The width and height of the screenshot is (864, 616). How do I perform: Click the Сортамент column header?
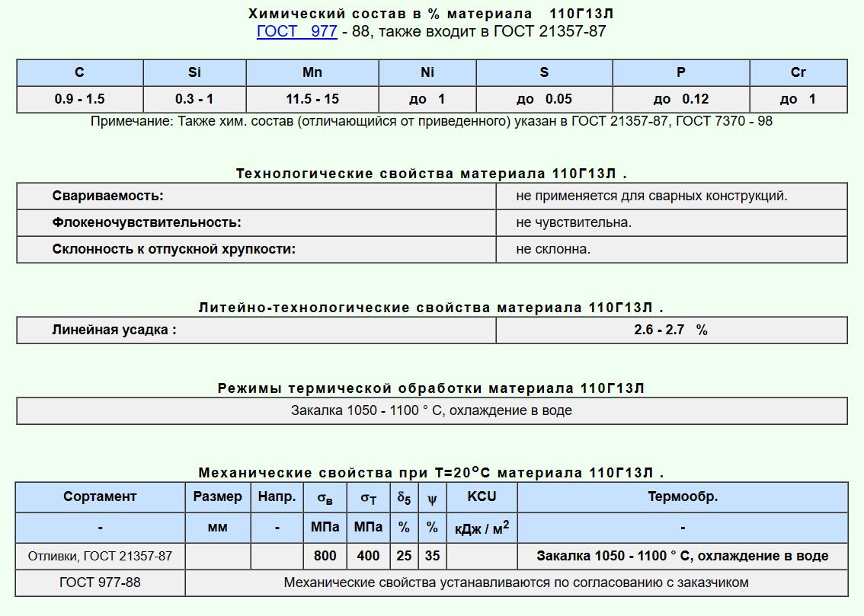[x=100, y=496]
